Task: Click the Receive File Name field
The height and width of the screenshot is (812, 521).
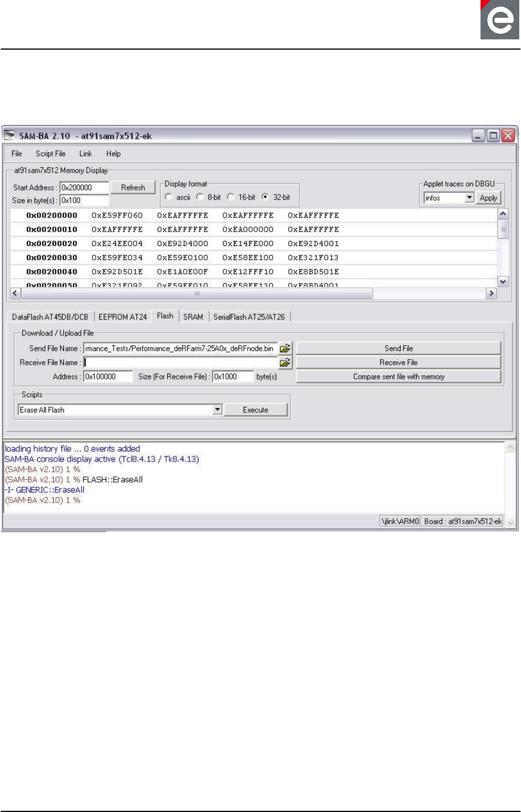Action: [180, 362]
